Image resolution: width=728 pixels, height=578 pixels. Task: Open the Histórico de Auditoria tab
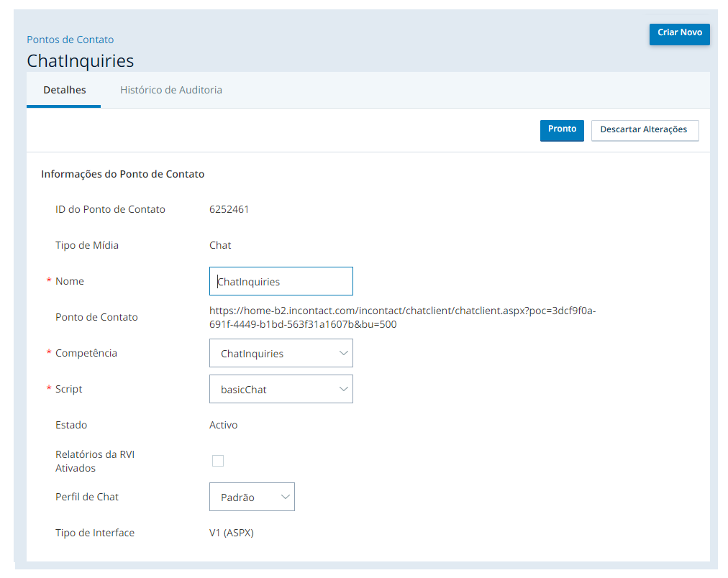pos(171,90)
